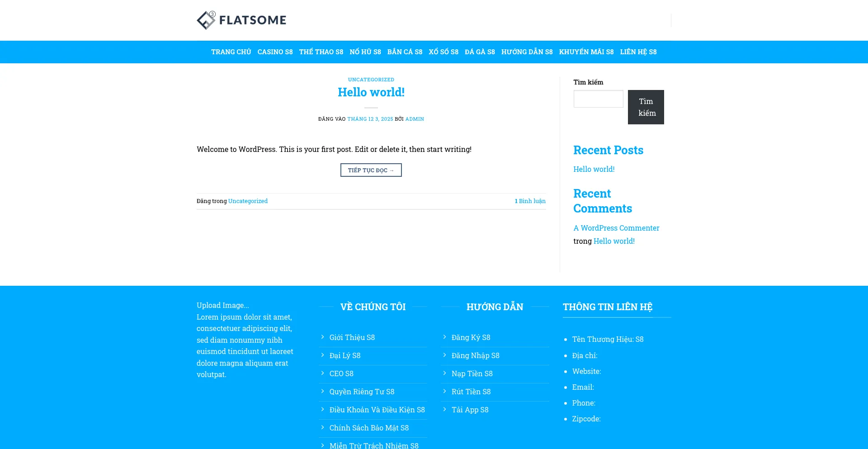Open Hello world! under Recent Posts
Screen dimensions: 868x449
pos(594,169)
